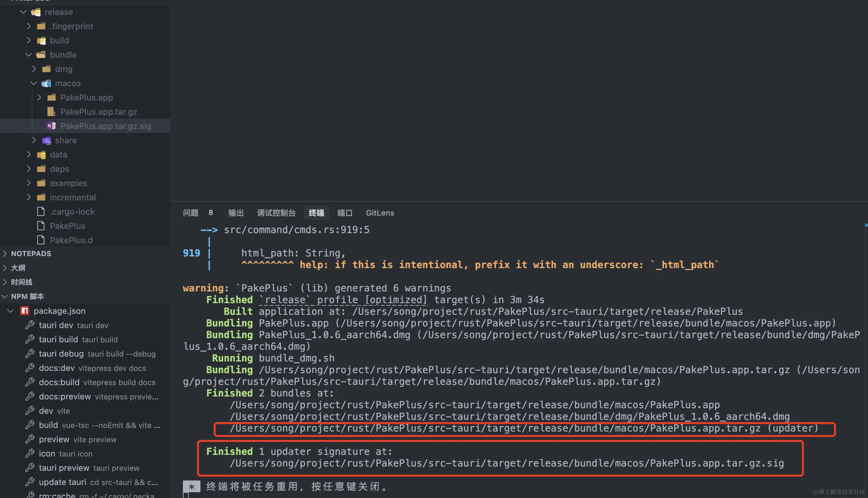Click the PakePlus.app.tar.gz.sig file icon
868x498 pixels.
click(51, 126)
